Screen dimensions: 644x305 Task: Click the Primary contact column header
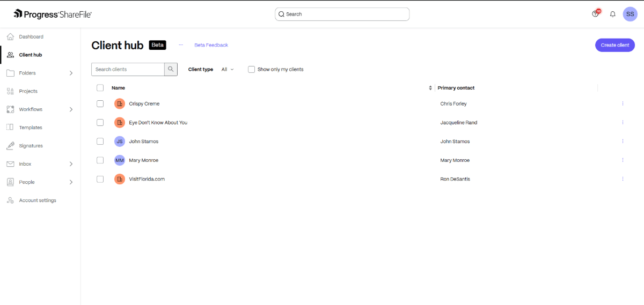(456, 88)
